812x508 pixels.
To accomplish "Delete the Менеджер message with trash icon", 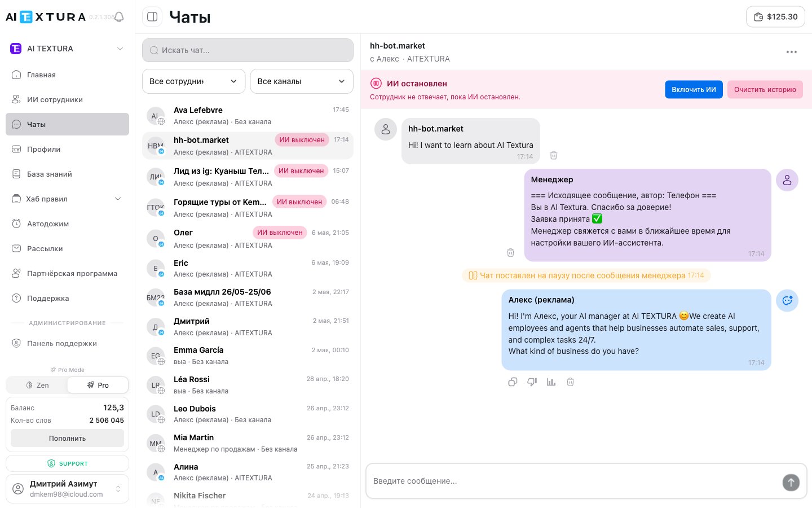I will (510, 253).
